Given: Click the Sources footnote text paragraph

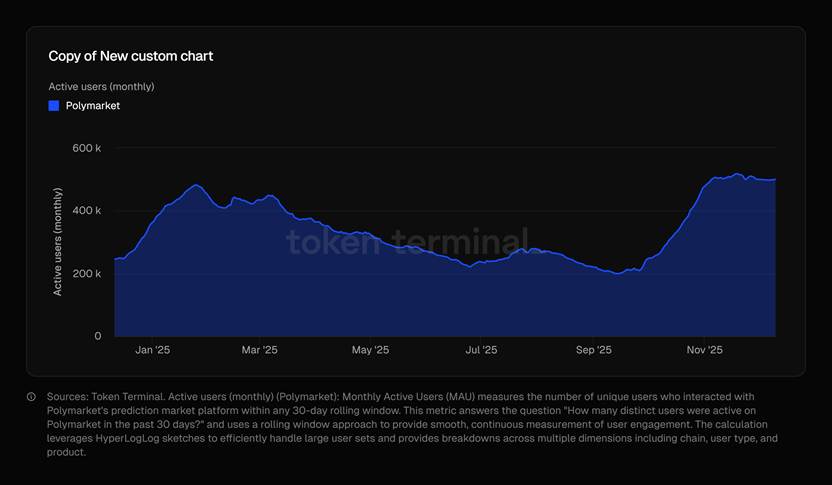Looking at the screenshot, I should point(410,424).
